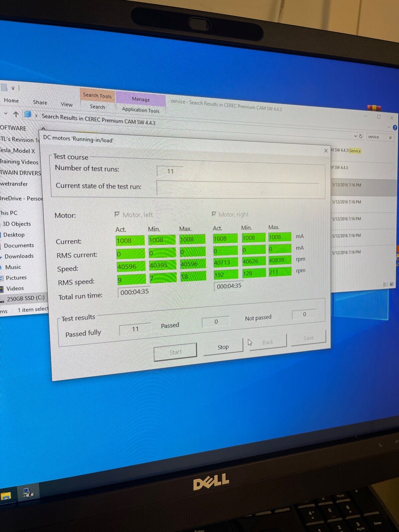Viewport: 399px width, 532px height.
Task: Click the right motor Min. speed value 40626
Action: (x=254, y=261)
